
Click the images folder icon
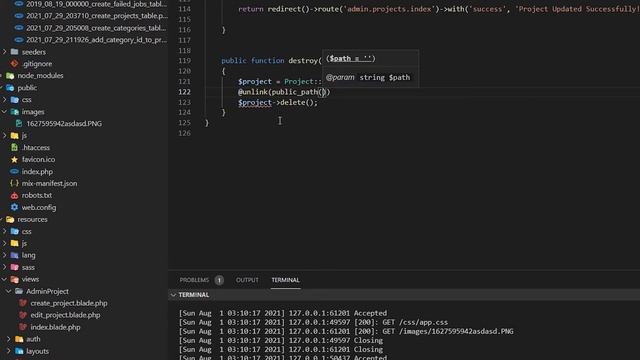(x=15, y=111)
